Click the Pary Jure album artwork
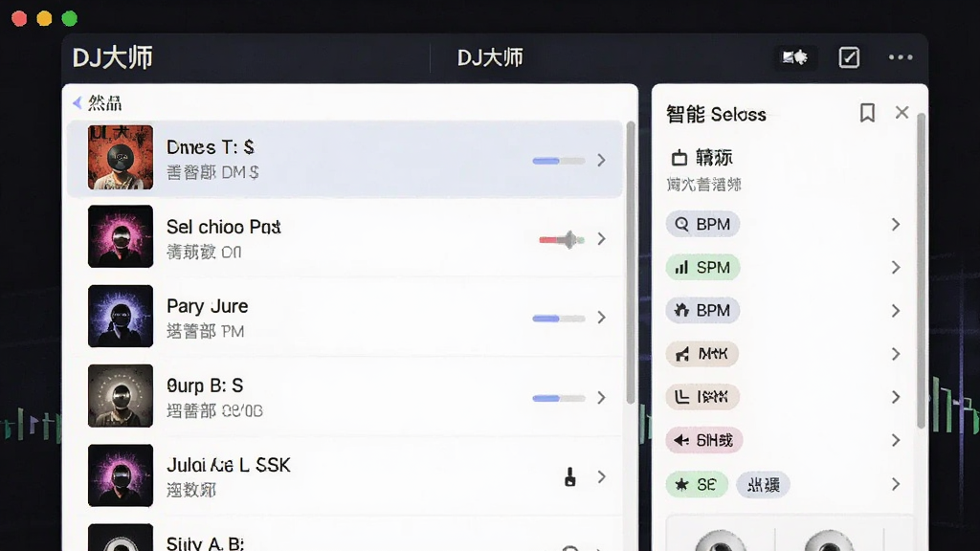This screenshot has height=551, width=980. pos(121,316)
